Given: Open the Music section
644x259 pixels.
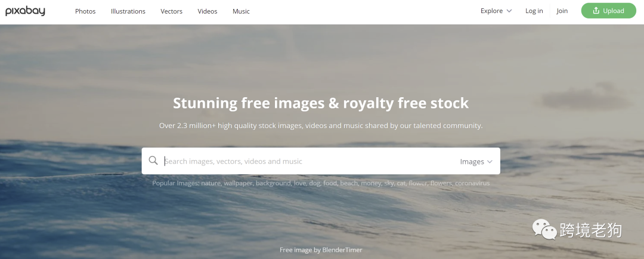Looking at the screenshot, I should click(x=241, y=11).
